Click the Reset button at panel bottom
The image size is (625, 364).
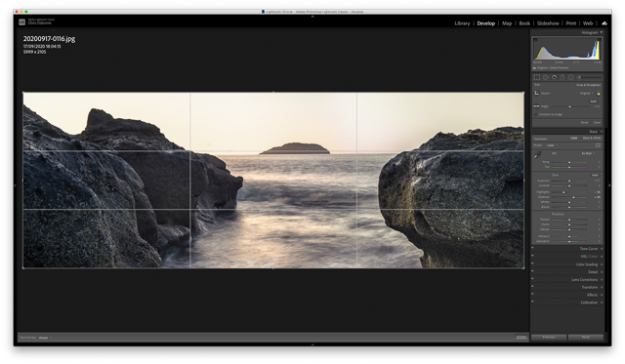(x=586, y=338)
